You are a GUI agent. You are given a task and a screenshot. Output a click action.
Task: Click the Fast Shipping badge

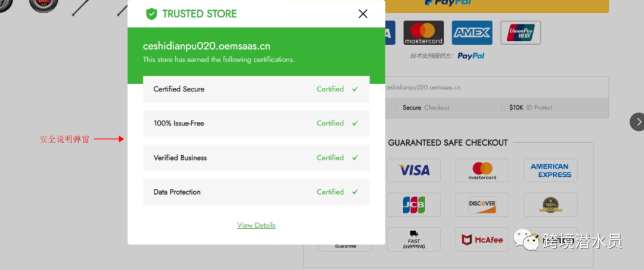pyautogui.click(x=414, y=239)
